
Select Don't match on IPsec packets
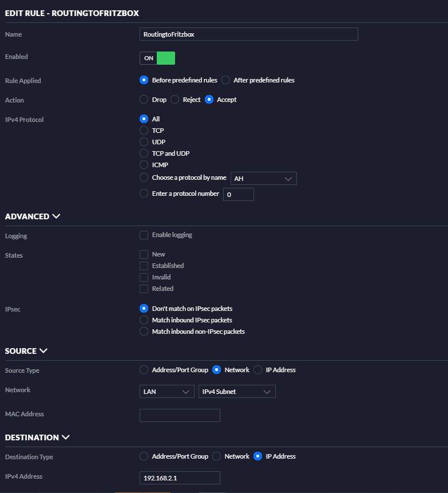point(144,309)
